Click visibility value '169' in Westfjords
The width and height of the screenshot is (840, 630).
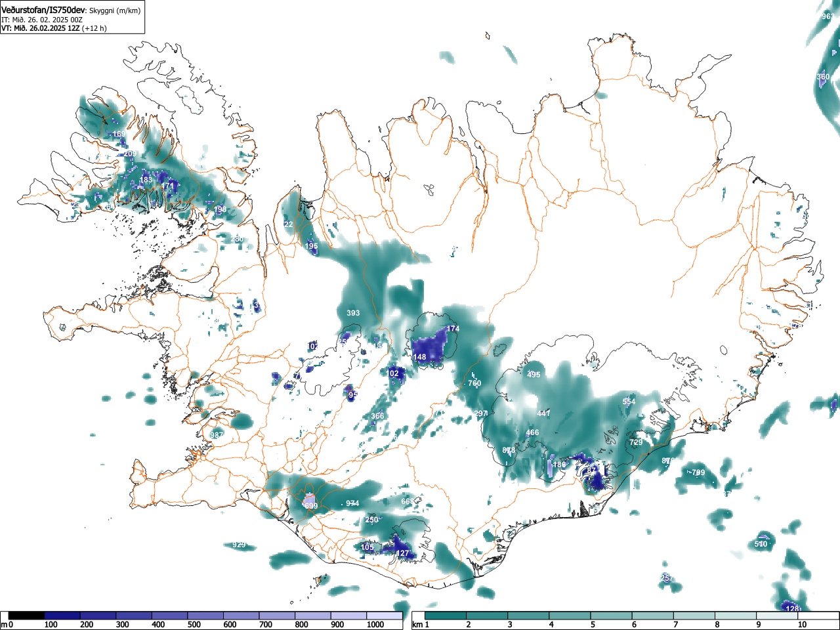coord(119,134)
